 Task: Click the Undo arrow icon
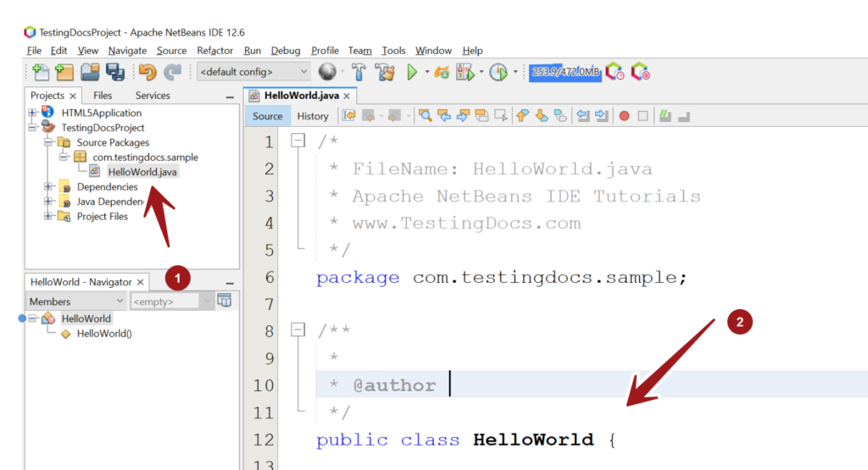tap(147, 73)
